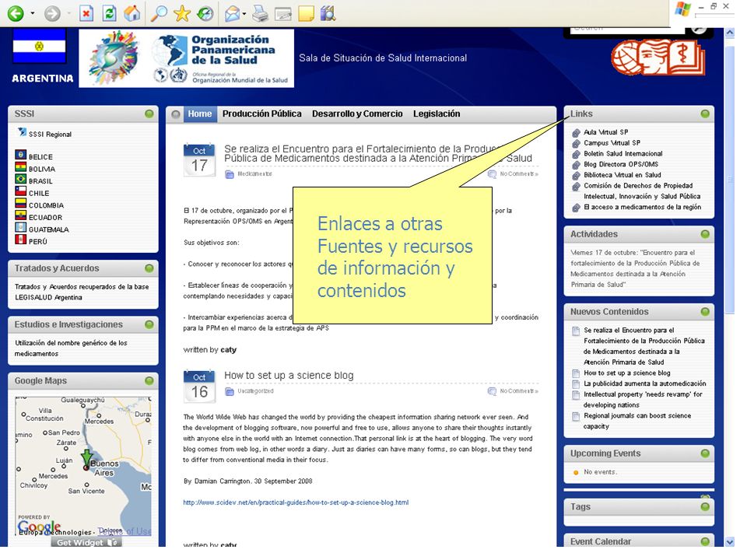Open the Biblioteca Virtual en Salud link

622,175
